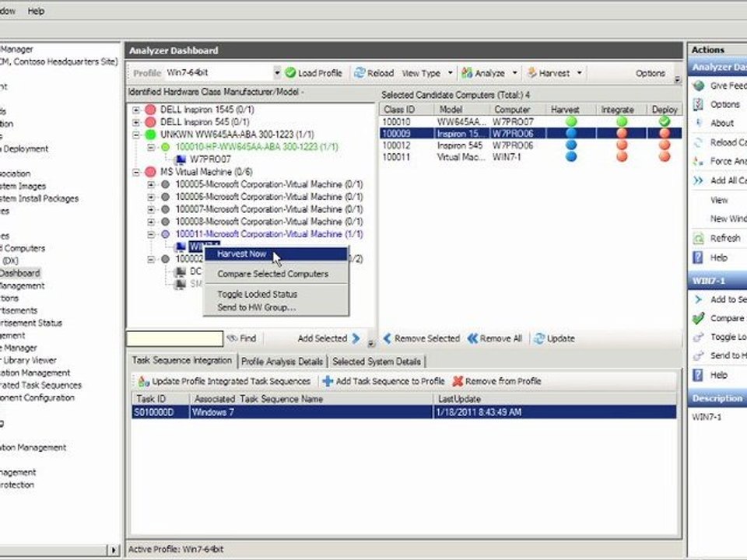The width and height of the screenshot is (747, 560).
Task: Click the About icon in Actions pane
Action: [699, 123]
